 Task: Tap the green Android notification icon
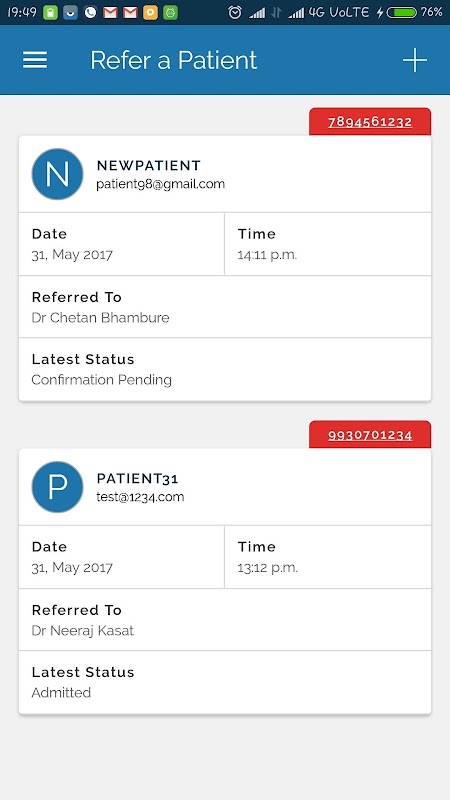(x=170, y=13)
